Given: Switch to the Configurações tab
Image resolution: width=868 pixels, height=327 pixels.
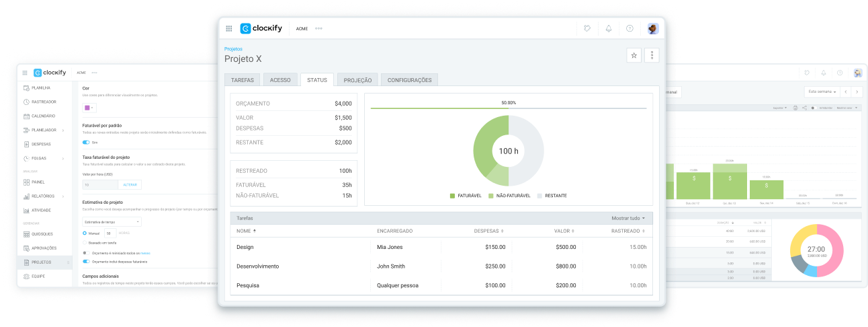Looking at the screenshot, I should [x=409, y=80].
